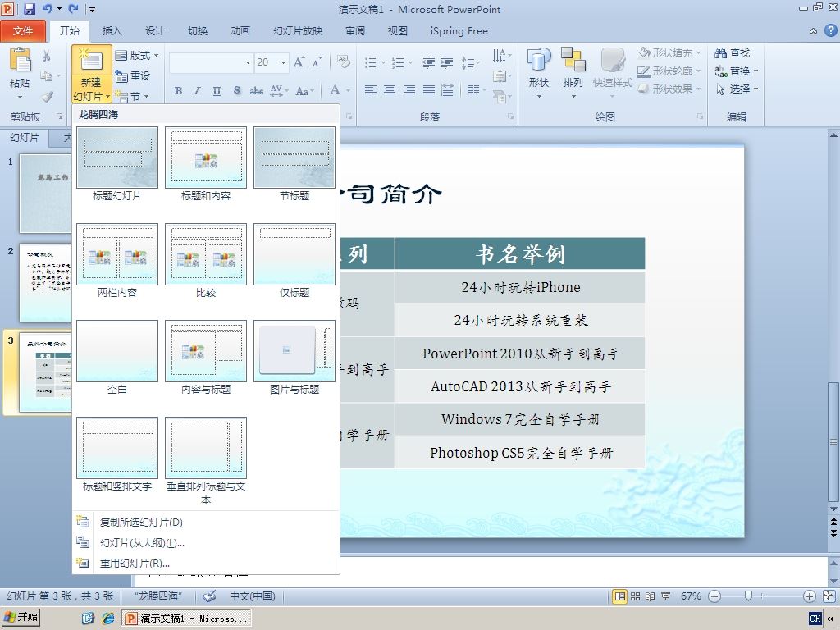Click the spell check icon in status bar
Screen dimensions: 840x630
[209, 596]
